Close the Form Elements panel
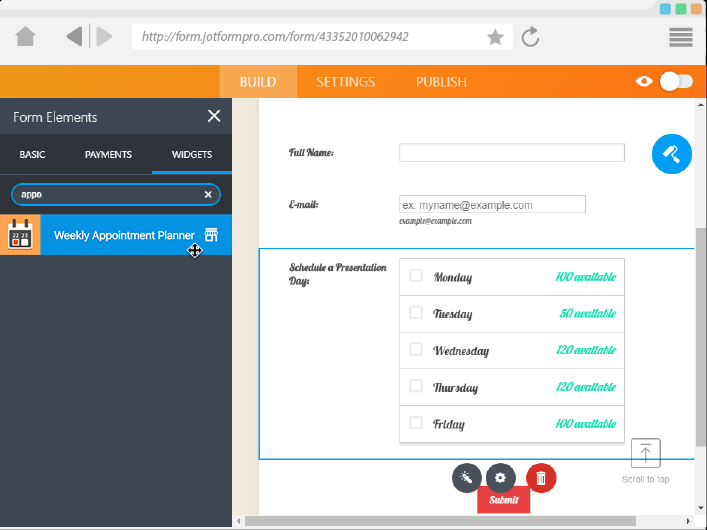Screen dimensions: 707x530 click(x=214, y=116)
